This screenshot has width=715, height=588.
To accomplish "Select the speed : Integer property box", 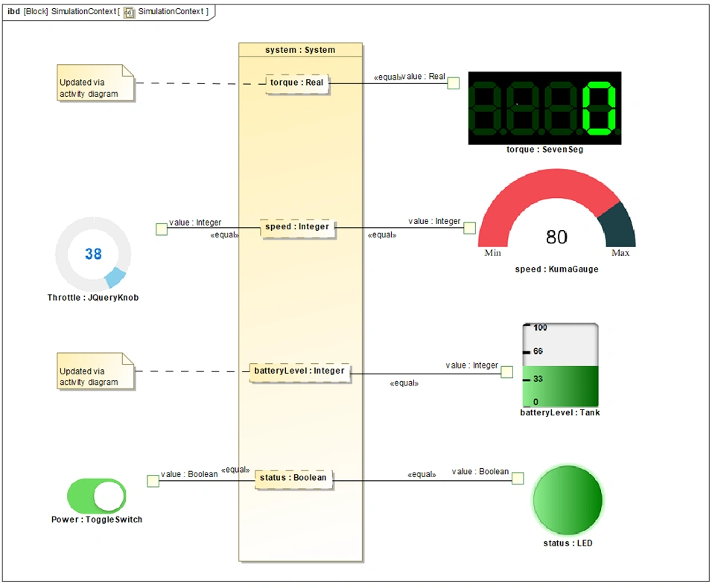I will 297,228.
